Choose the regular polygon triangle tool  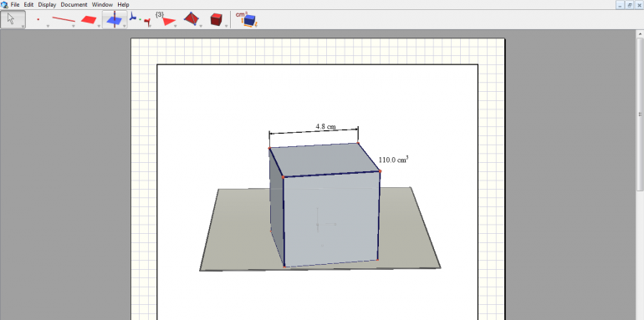(166, 19)
